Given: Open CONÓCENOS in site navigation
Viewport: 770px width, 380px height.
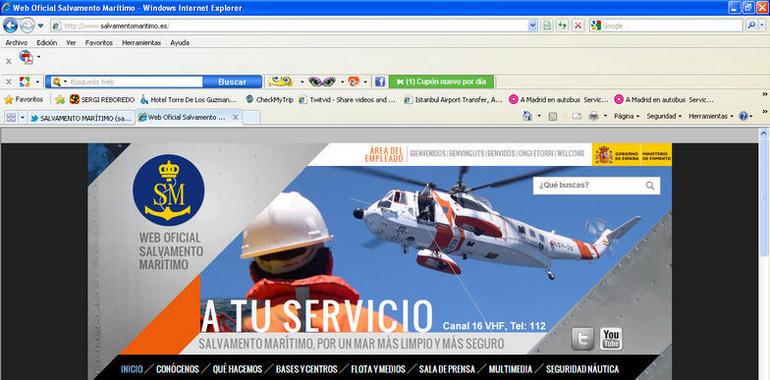Looking at the screenshot, I should point(178,369).
